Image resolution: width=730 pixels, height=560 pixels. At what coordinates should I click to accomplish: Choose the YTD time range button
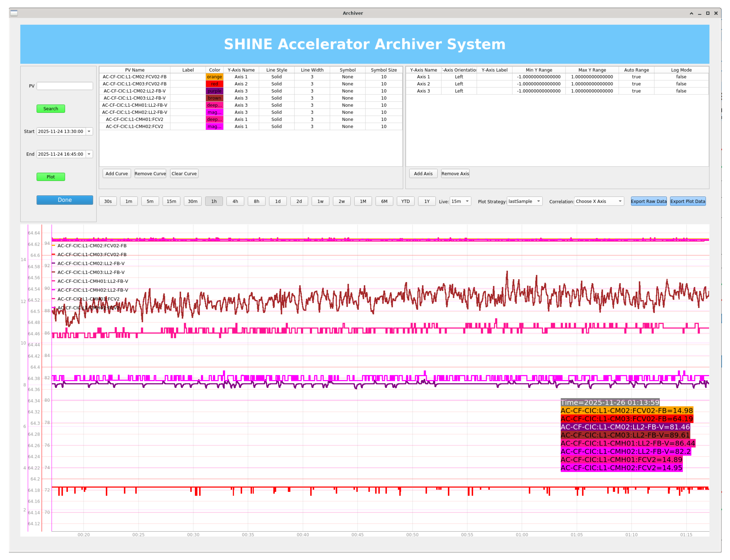point(405,201)
